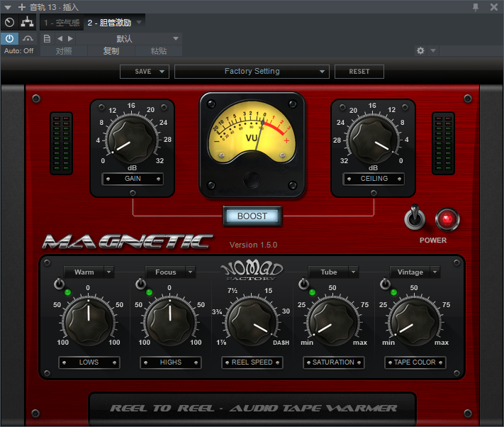Open the settings gear icon

click(420, 50)
